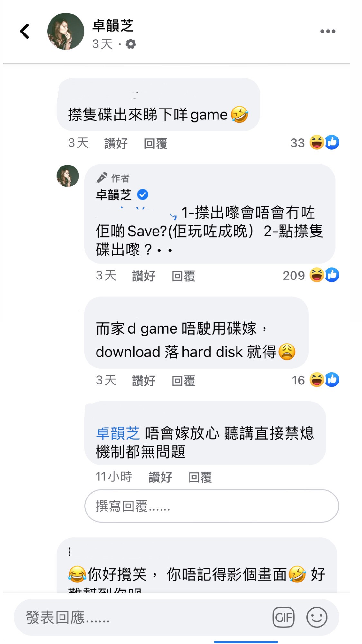Reply to the author's Save comment
362x644 pixels.
[183, 276]
